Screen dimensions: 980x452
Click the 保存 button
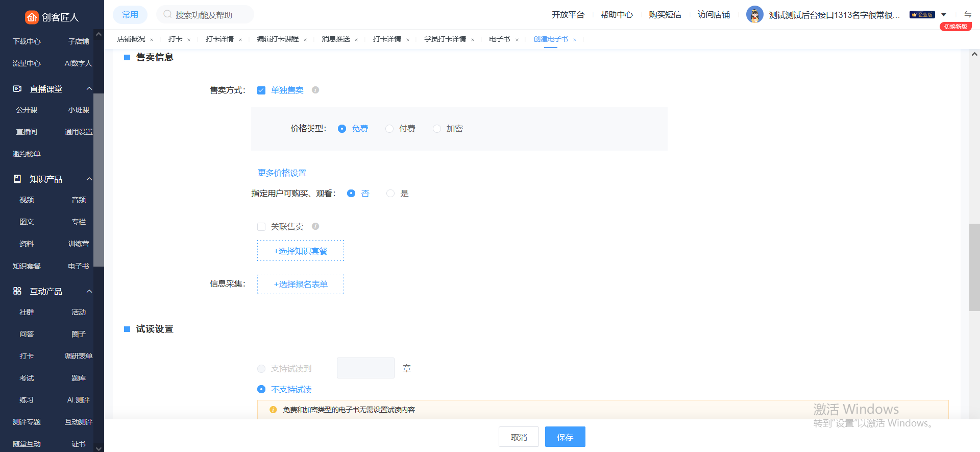[565, 437]
